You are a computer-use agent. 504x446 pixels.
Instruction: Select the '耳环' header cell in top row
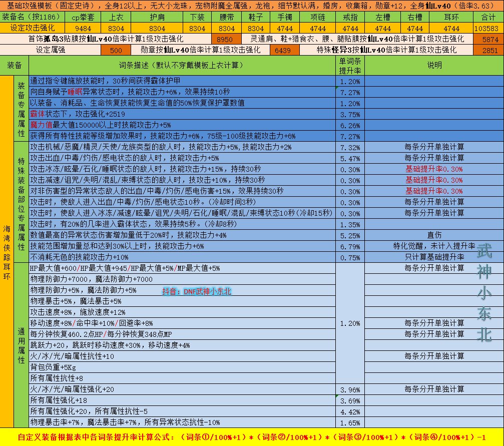pos(451,17)
